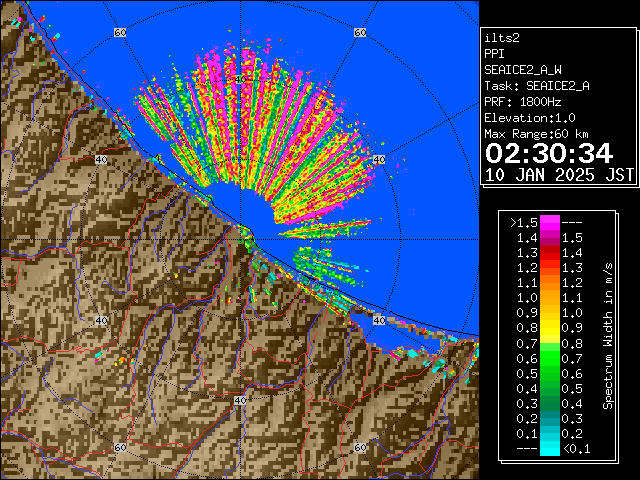Select the PPI scan type label
Viewport: 640px width, 480px height.
click(494, 54)
